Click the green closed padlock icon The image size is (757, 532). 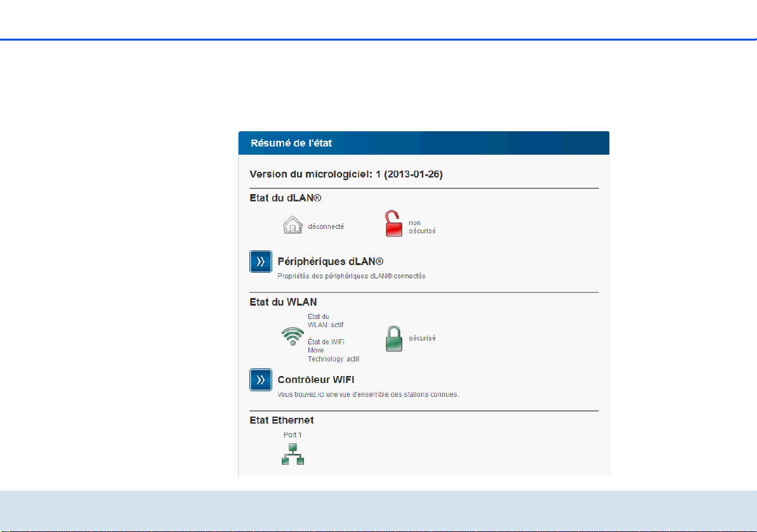(x=394, y=339)
